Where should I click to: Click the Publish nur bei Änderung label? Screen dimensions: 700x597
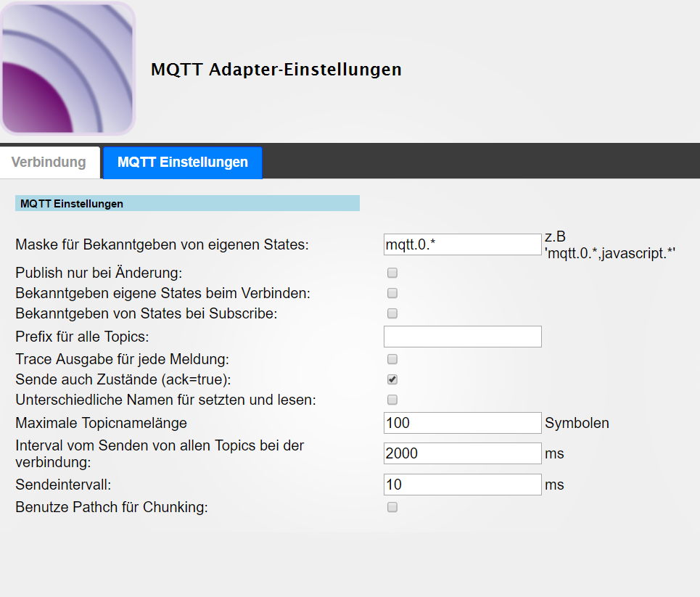99,273
